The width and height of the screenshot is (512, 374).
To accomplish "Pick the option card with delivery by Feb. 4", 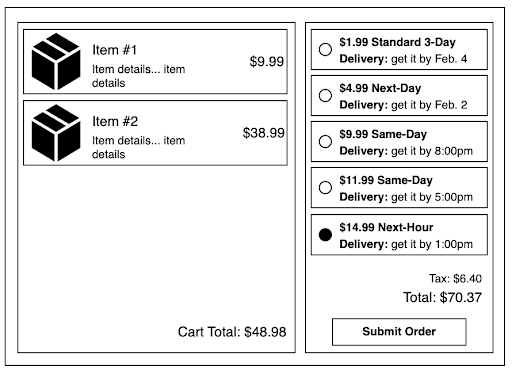I will [x=399, y=49].
